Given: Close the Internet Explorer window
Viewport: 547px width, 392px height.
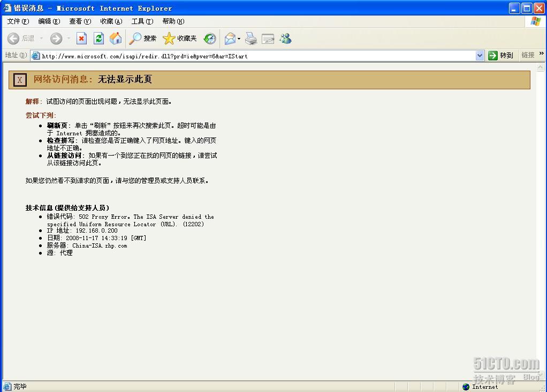Looking at the screenshot, I should 539,8.
